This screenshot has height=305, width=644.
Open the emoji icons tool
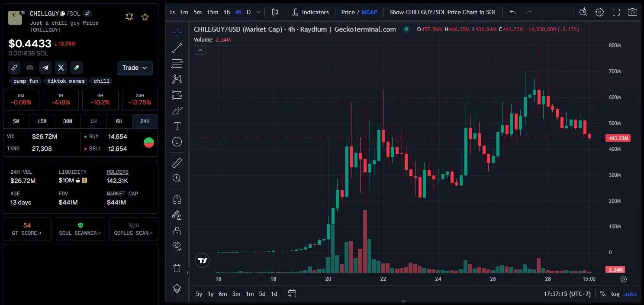tap(177, 142)
